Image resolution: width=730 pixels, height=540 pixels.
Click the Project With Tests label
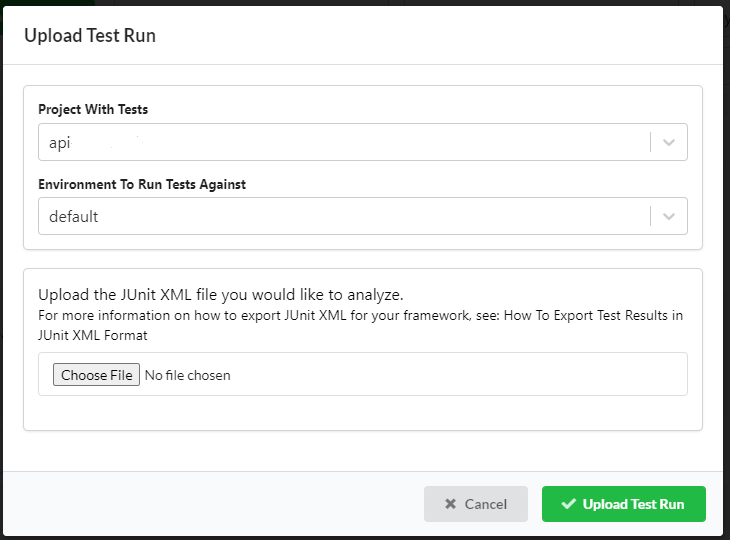pyautogui.click(x=93, y=109)
